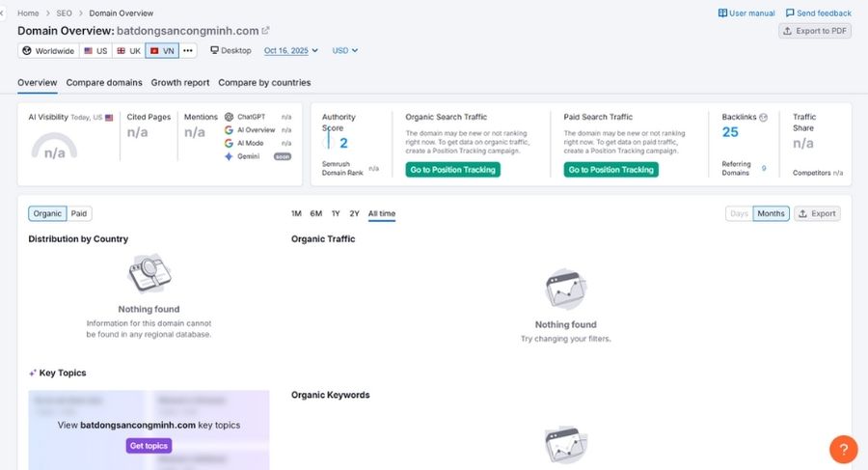
Task: Set chart granularity to Months
Action: (x=771, y=213)
